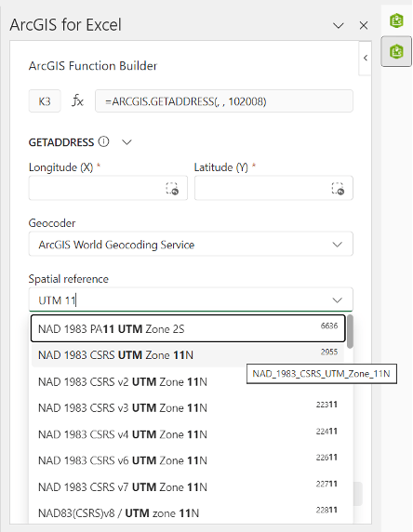Select NAD 1983 CSRS v6 UTM Zone 11N

click(188, 460)
